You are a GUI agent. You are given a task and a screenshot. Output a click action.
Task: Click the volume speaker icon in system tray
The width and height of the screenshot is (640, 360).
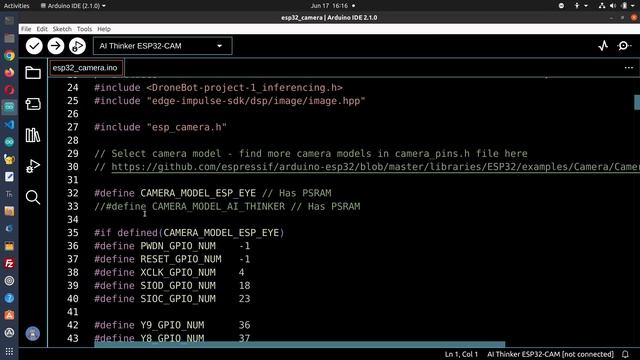pyautogui.click(x=613, y=6)
